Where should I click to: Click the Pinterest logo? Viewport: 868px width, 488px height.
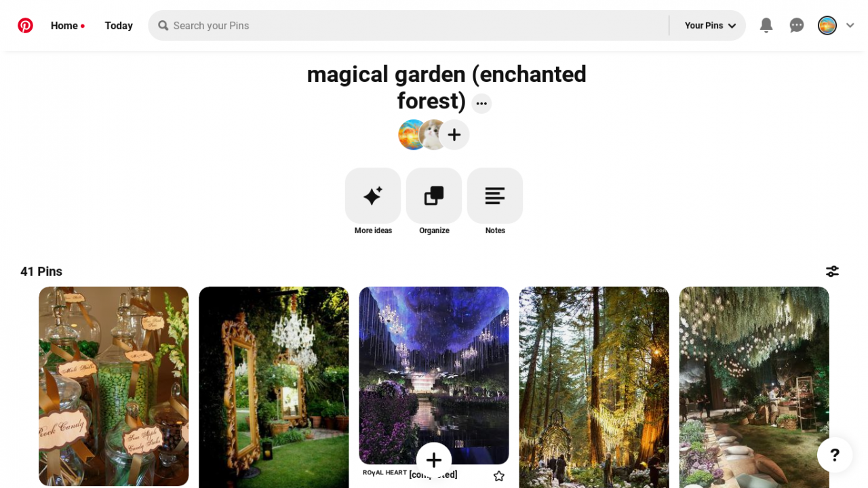pos(25,26)
